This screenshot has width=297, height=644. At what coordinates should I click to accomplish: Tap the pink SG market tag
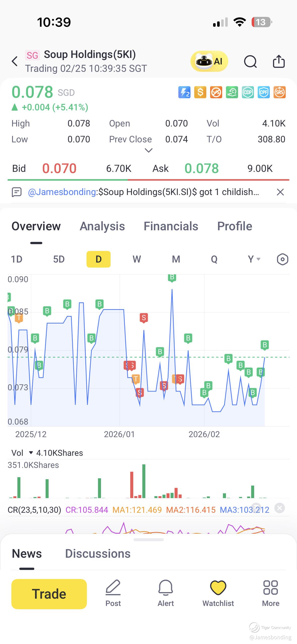click(x=32, y=55)
